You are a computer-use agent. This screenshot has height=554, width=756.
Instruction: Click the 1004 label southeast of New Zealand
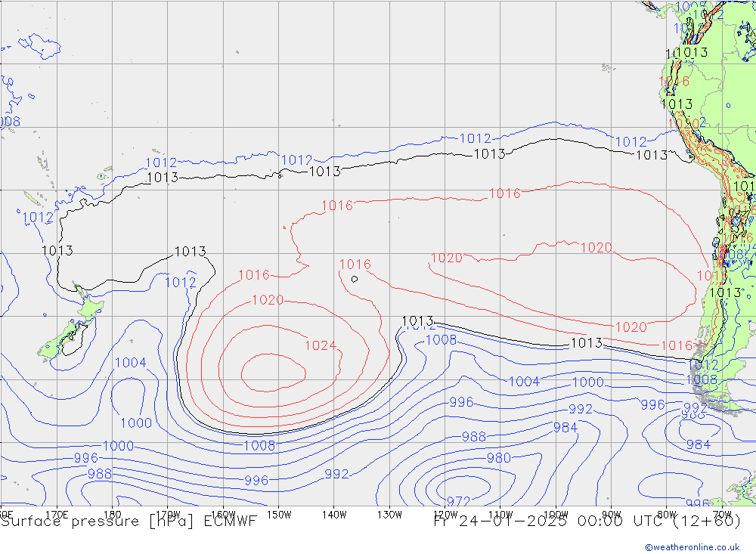[x=130, y=363]
